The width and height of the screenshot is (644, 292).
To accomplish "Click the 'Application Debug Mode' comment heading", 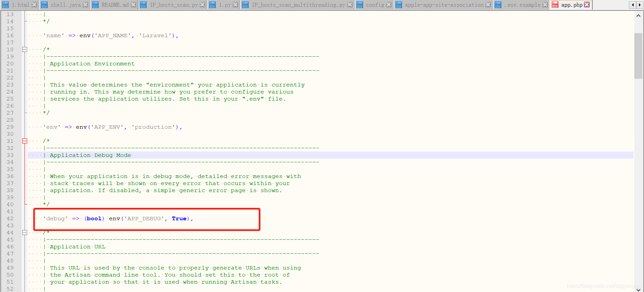I will pyautogui.click(x=91, y=155).
